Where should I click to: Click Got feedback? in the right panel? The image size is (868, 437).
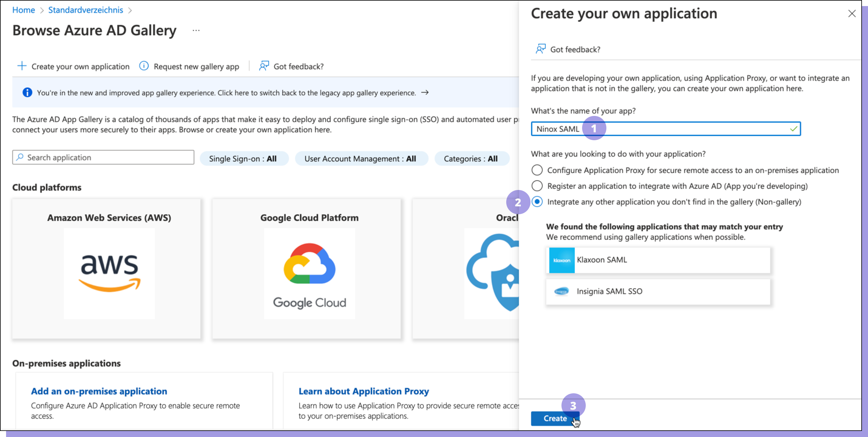(568, 49)
